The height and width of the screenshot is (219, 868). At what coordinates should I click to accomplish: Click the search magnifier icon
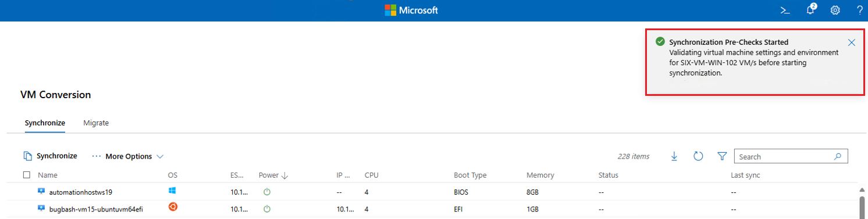pos(838,156)
